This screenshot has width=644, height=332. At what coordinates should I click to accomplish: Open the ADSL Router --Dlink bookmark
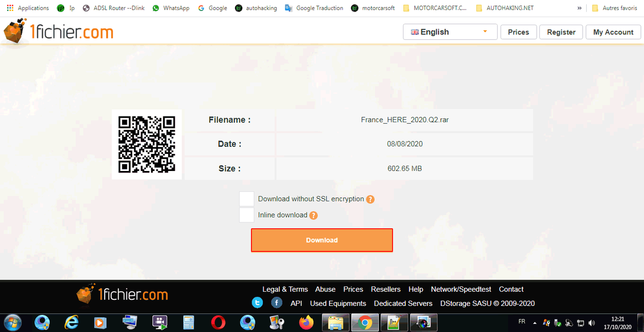coord(114,8)
